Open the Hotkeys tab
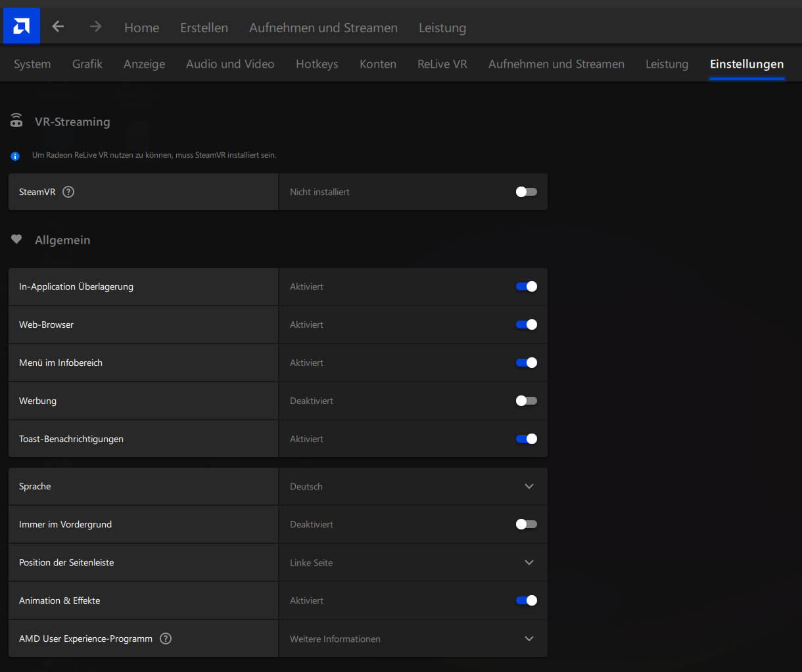This screenshot has width=802, height=672. pyautogui.click(x=317, y=64)
